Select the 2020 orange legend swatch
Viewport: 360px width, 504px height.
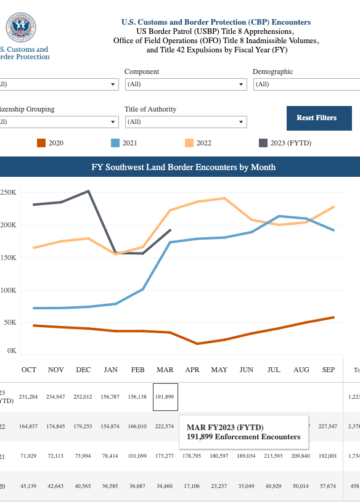tap(41, 143)
